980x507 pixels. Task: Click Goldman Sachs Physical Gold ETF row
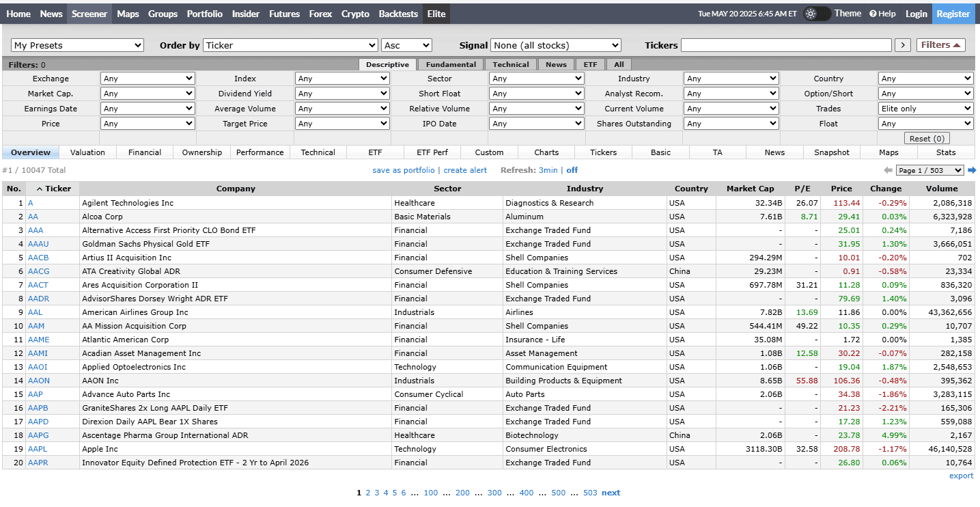[x=488, y=244]
